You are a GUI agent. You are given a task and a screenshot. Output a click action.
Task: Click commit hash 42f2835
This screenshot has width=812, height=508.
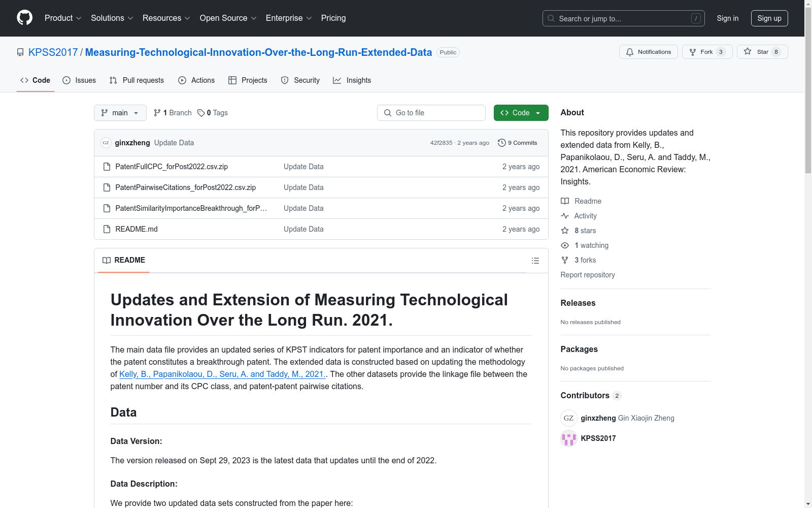click(x=441, y=143)
